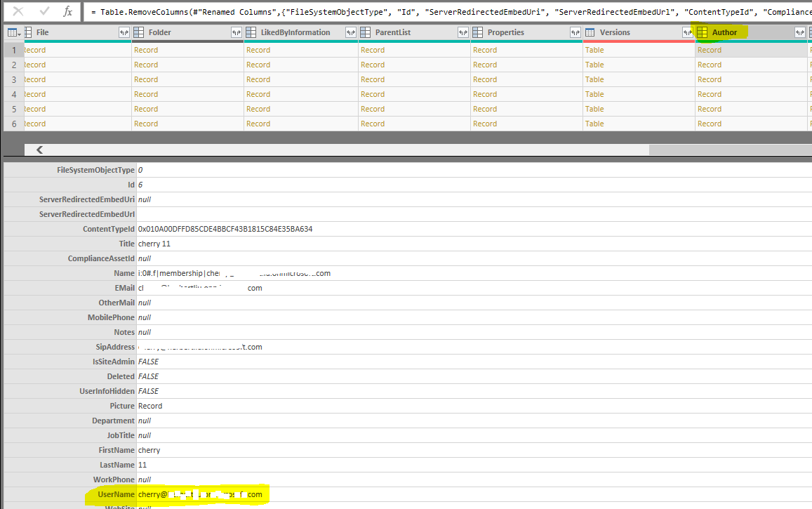Click the Title value cherry 11
This screenshot has width=812, height=509.
point(154,244)
